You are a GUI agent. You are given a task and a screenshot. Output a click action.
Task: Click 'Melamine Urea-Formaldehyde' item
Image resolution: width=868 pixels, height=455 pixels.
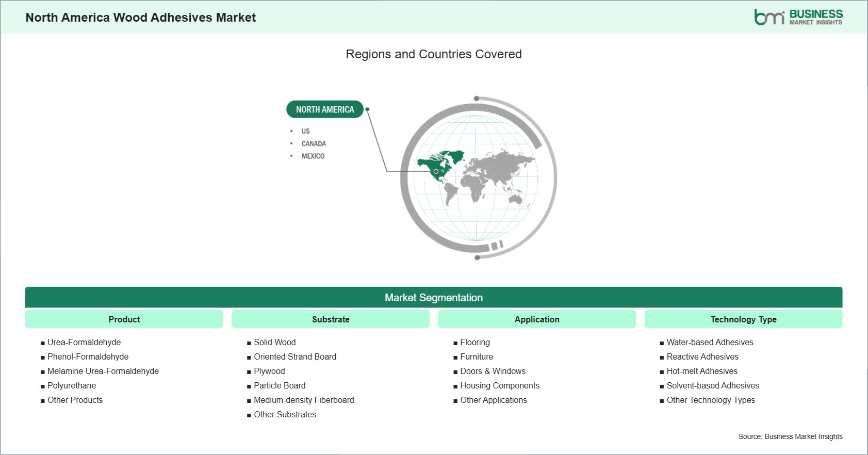(103, 371)
